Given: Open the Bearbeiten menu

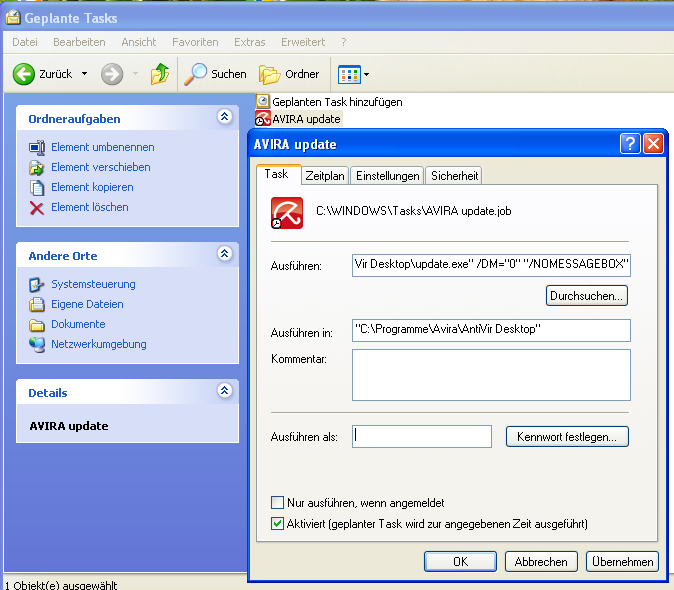Looking at the screenshot, I should click(x=79, y=42).
